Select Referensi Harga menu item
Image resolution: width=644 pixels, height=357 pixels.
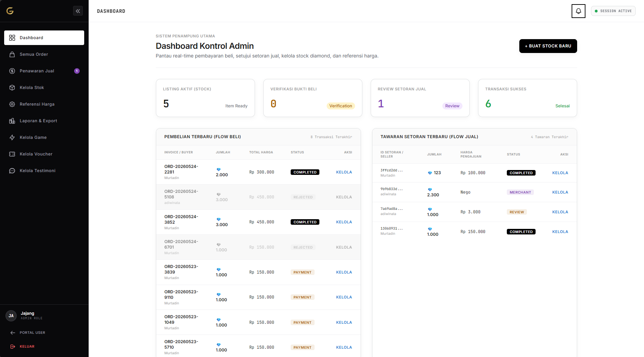click(x=44, y=104)
